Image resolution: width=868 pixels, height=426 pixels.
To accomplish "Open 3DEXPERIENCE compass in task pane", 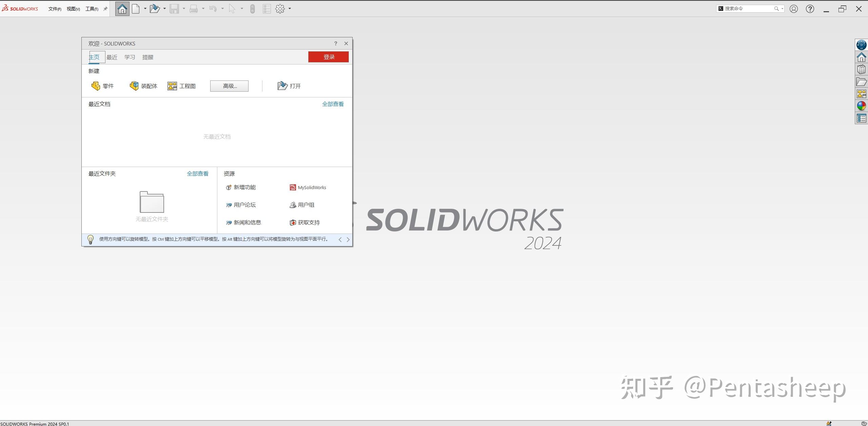I will click(862, 45).
